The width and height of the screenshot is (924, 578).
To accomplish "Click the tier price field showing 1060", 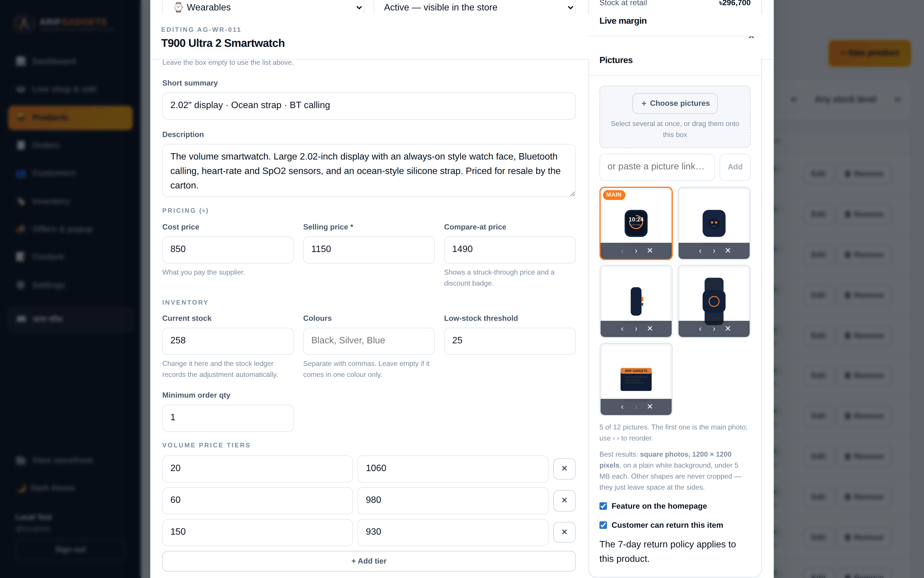I will click(453, 469).
